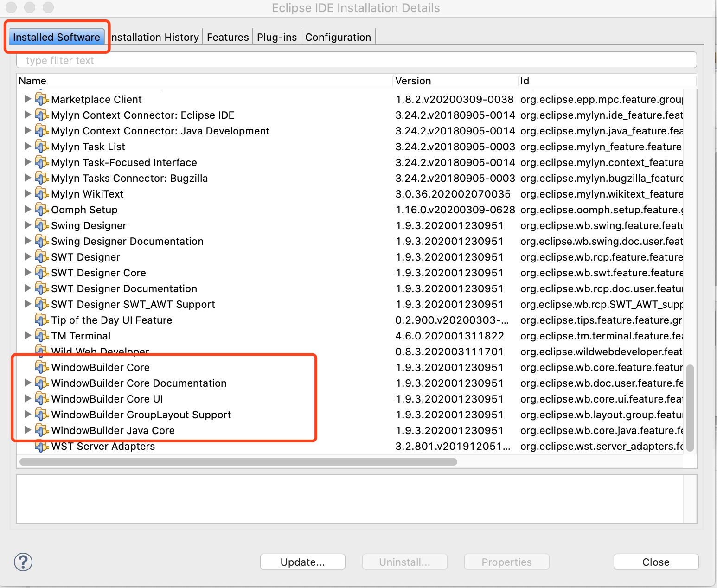Open the help question mark icon
The width and height of the screenshot is (717, 588).
(22, 562)
